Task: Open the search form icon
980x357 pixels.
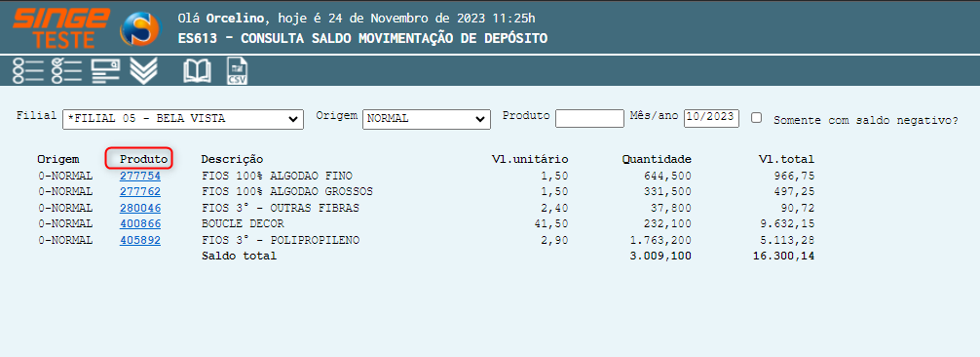Action: (105, 71)
